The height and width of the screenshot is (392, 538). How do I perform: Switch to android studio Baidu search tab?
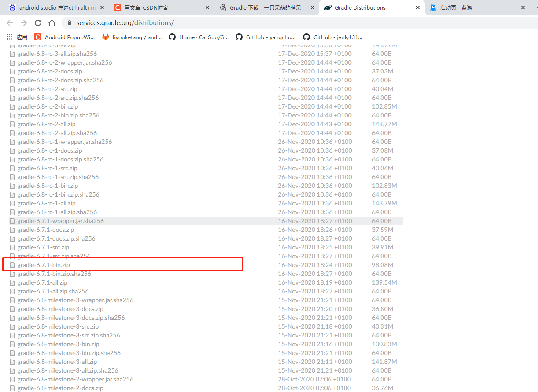pos(56,7)
